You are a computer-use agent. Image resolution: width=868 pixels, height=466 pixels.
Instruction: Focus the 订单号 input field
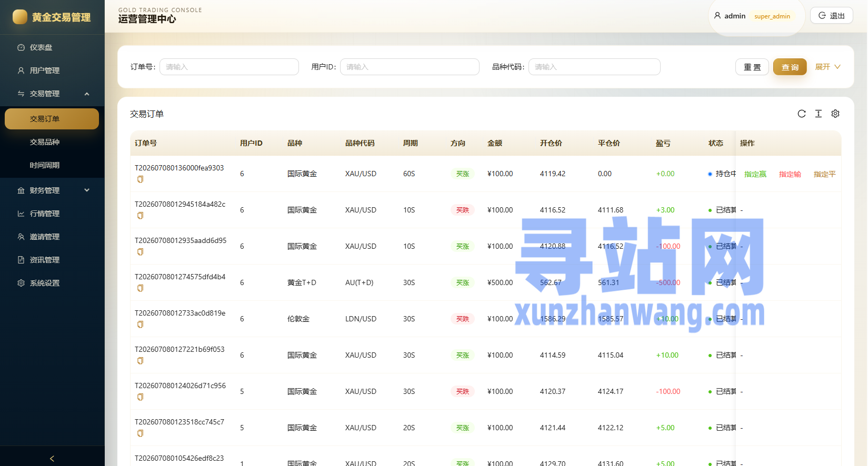[229, 67]
